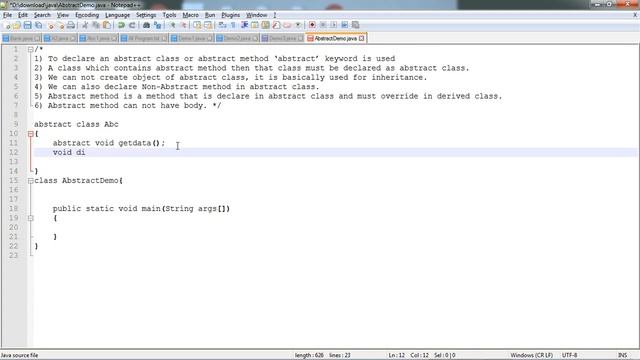Click line number 13 in the margin
Screen dimensions: 640x360
[x=13, y=162]
